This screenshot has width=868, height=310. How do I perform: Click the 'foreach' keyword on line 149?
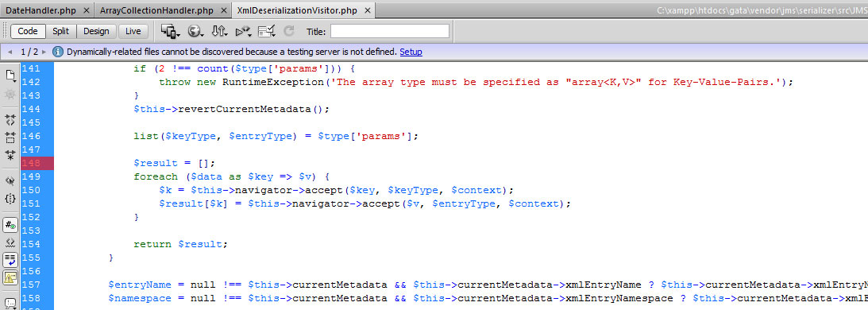coord(156,177)
